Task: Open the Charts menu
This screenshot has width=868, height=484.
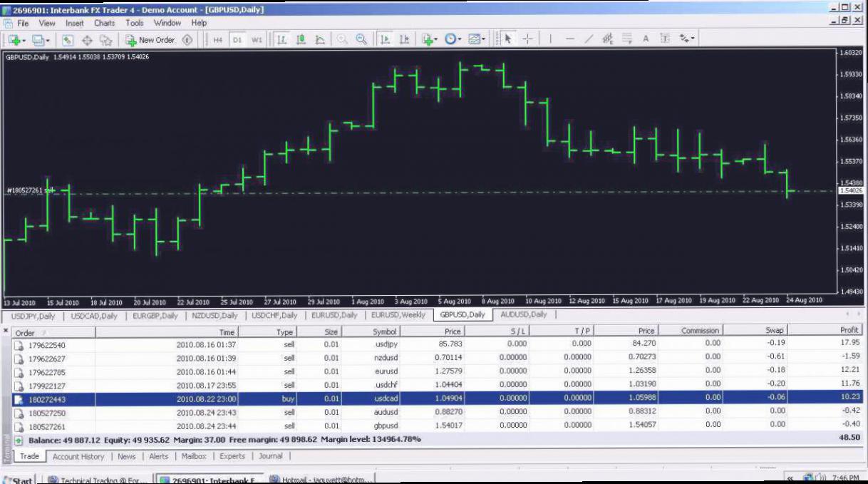Action: click(x=104, y=23)
